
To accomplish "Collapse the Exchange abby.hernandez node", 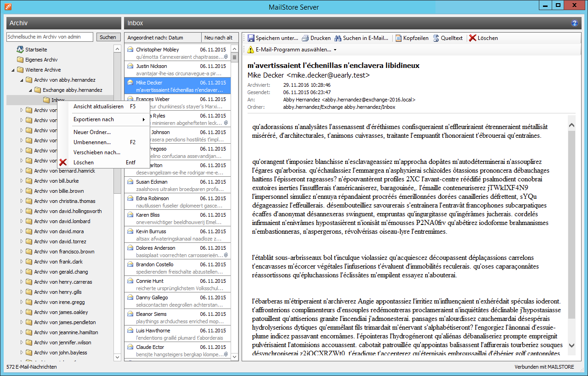I will pos(30,90).
